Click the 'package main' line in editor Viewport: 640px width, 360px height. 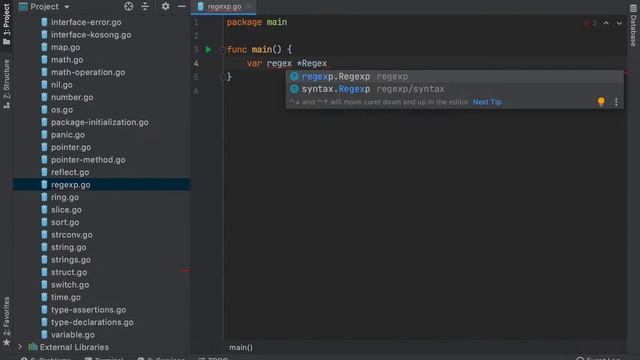[x=257, y=22]
